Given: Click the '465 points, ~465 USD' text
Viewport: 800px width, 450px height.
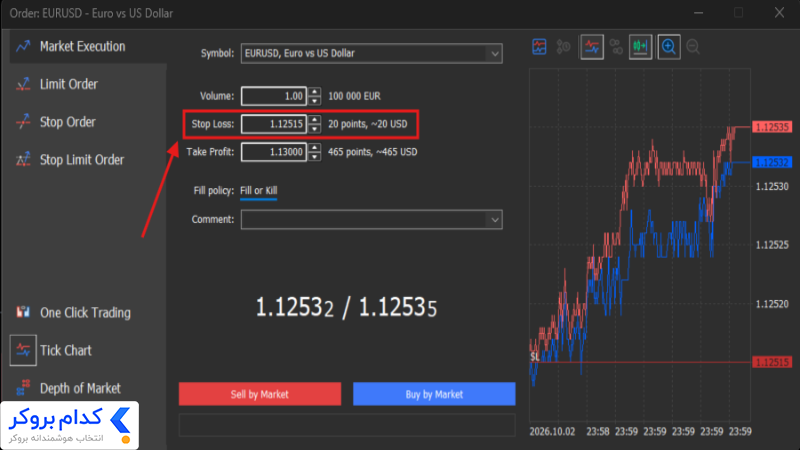Looking at the screenshot, I should (372, 152).
